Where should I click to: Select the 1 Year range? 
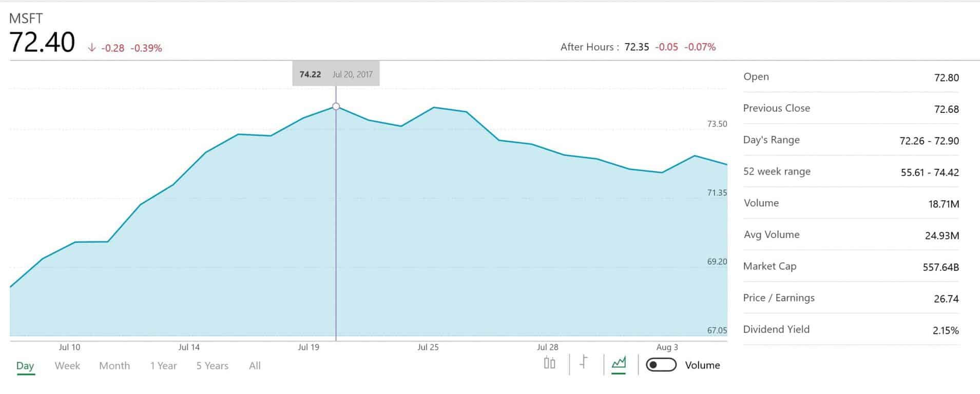click(163, 366)
